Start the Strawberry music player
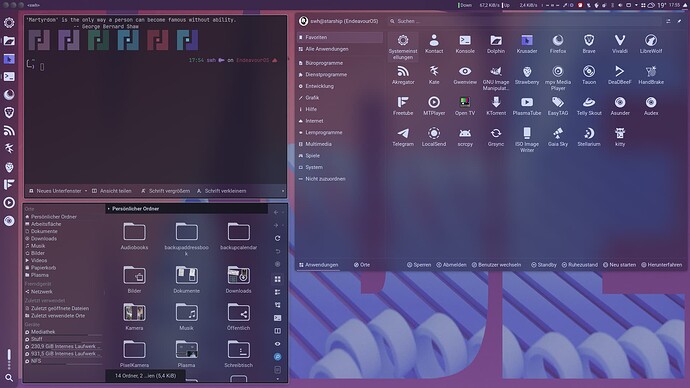690x388 pixels. click(527, 75)
